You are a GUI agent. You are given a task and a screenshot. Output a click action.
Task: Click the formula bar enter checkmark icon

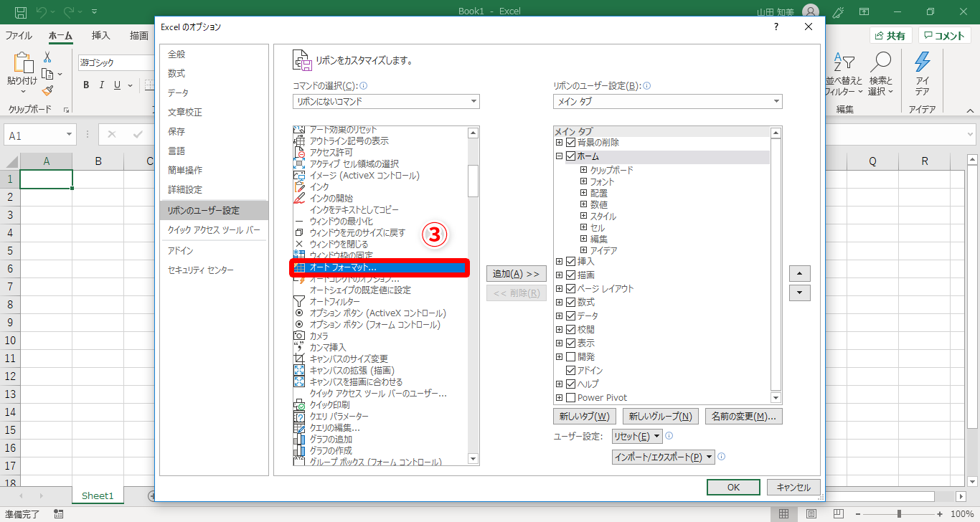pyautogui.click(x=138, y=134)
